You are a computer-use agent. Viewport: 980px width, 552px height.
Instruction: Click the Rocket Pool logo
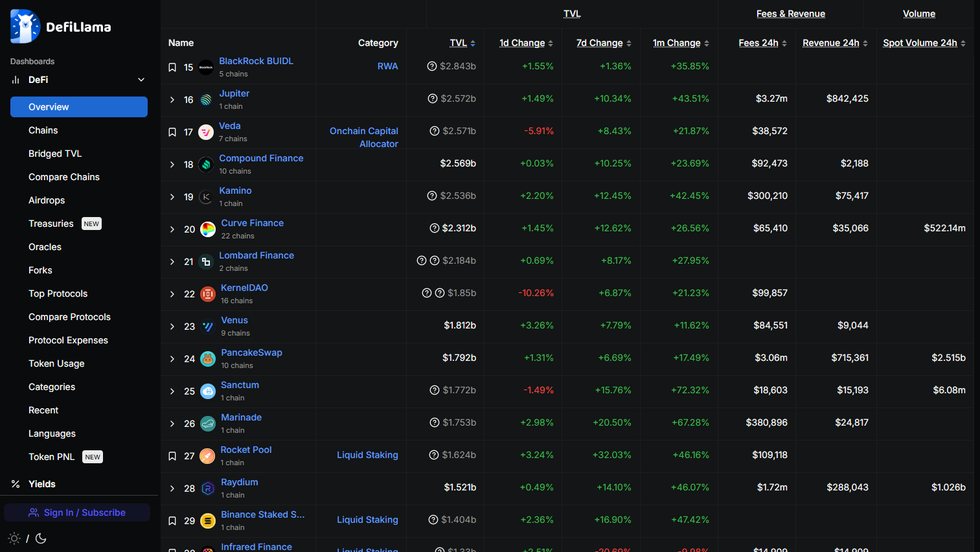coord(207,456)
